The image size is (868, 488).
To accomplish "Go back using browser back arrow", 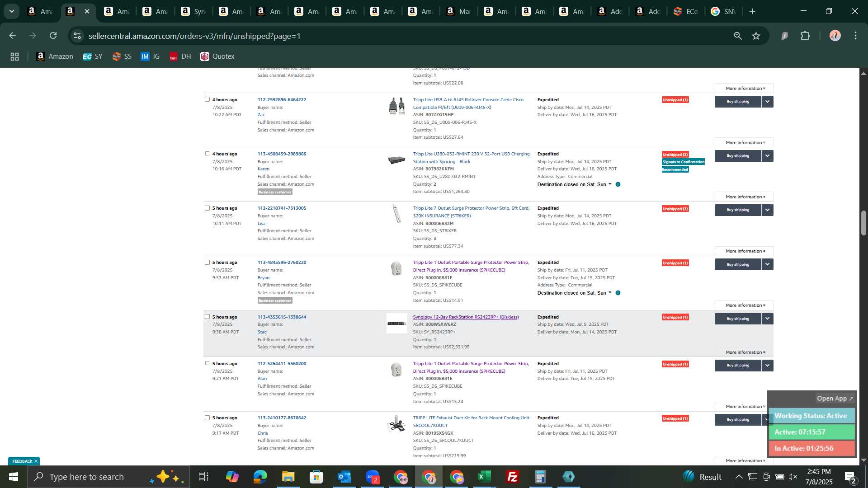I will click(x=13, y=36).
